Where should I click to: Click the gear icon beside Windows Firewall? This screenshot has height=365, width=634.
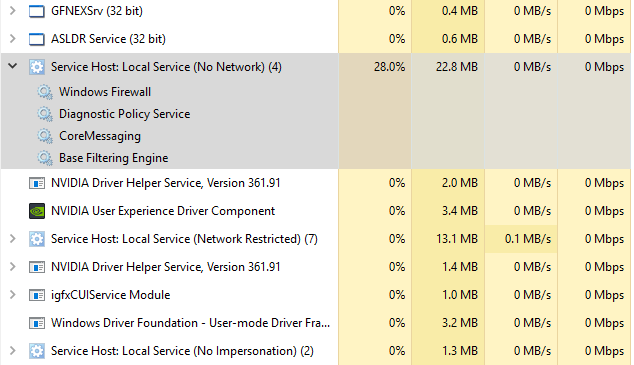tap(45, 92)
